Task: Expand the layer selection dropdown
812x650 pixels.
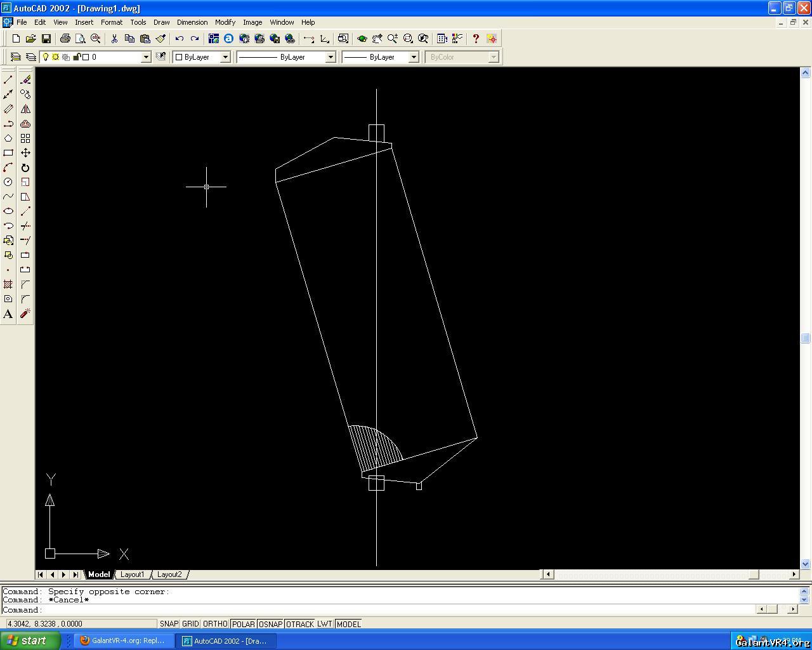Action: tap(145, 57)
